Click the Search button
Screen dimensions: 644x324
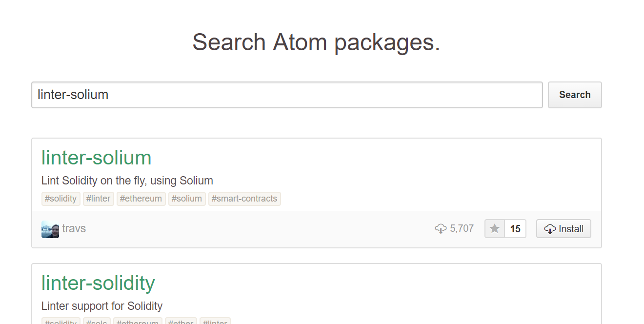(x=574, y=95)
